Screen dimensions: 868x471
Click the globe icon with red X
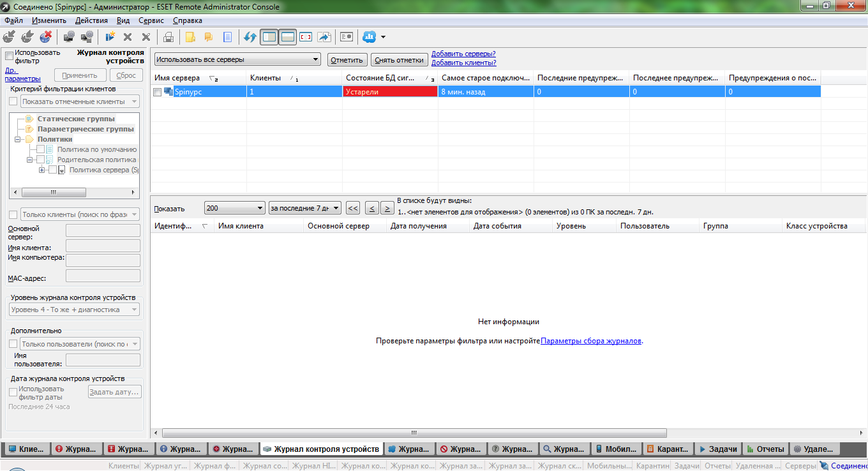coord(46,37)
